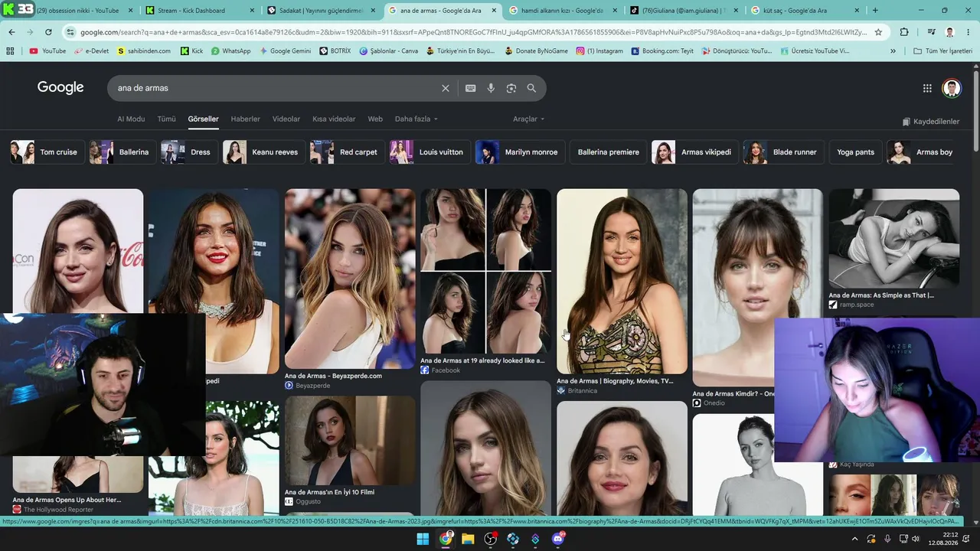Bookmark this page with the star icon
The image size is (980, 551).
pyautogui.click(x=878, y=32)
